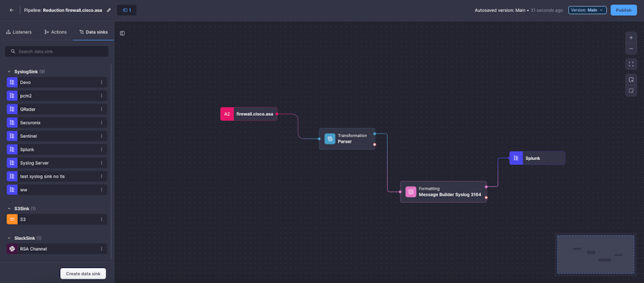This screenshot has width=644, height=283.
Task: Open the tag counter badge showing 1
Action: point(127,10)
